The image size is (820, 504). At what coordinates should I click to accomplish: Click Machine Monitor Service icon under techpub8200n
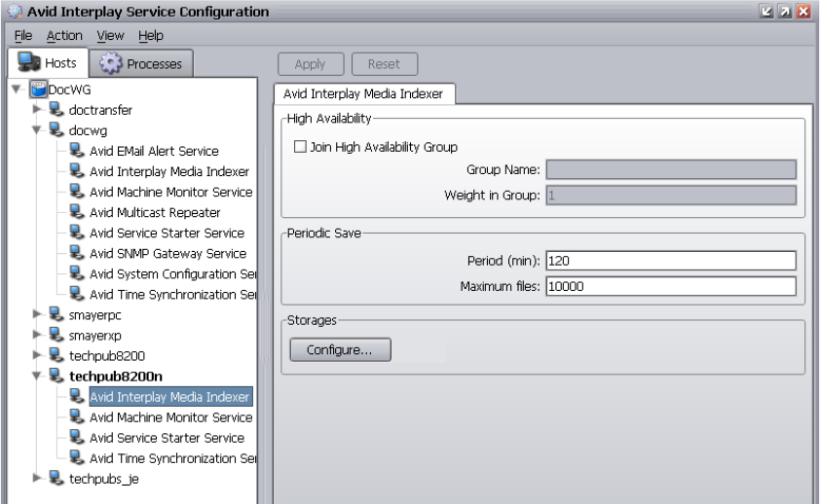77,416
